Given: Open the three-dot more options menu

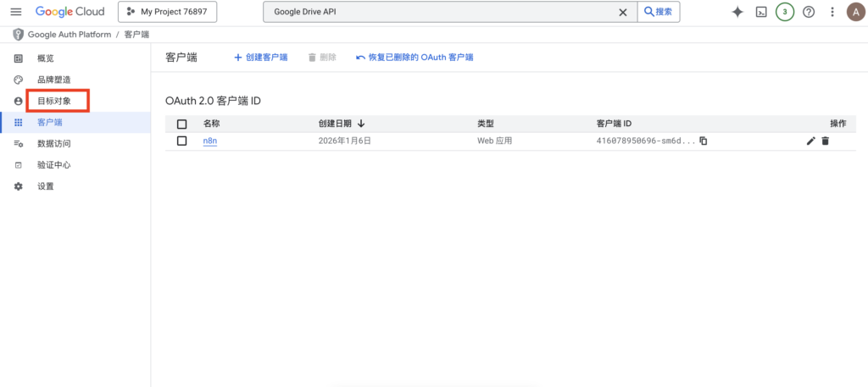Looking at the screenshot, I should pyautogui.click(x=832, y=12).
